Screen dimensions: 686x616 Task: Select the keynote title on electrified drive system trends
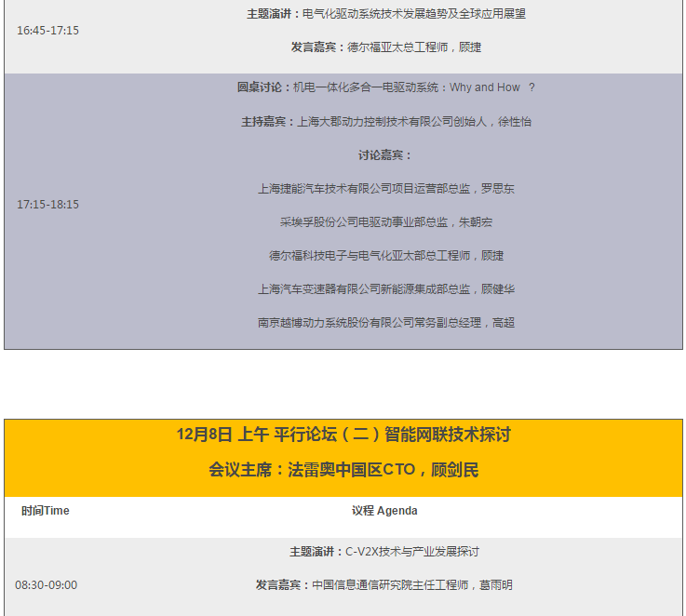385,14
